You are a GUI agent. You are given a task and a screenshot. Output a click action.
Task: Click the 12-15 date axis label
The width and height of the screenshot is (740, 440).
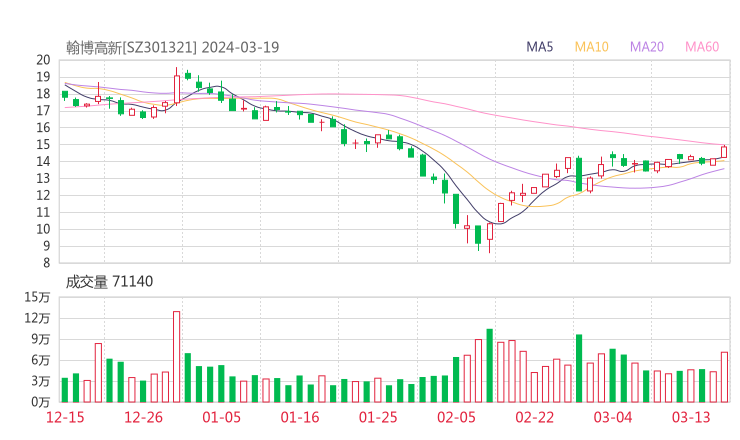point(65,417)
